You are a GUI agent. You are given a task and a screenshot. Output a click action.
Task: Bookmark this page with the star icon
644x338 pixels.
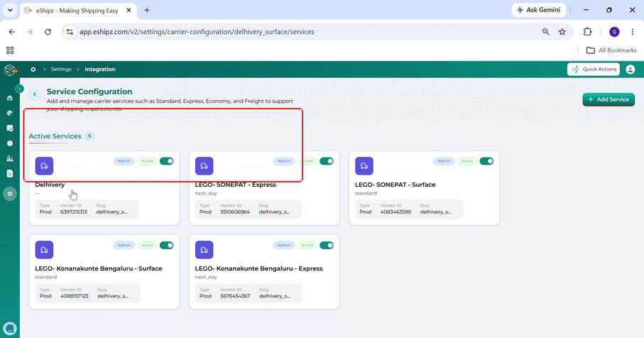click(562, 32)
